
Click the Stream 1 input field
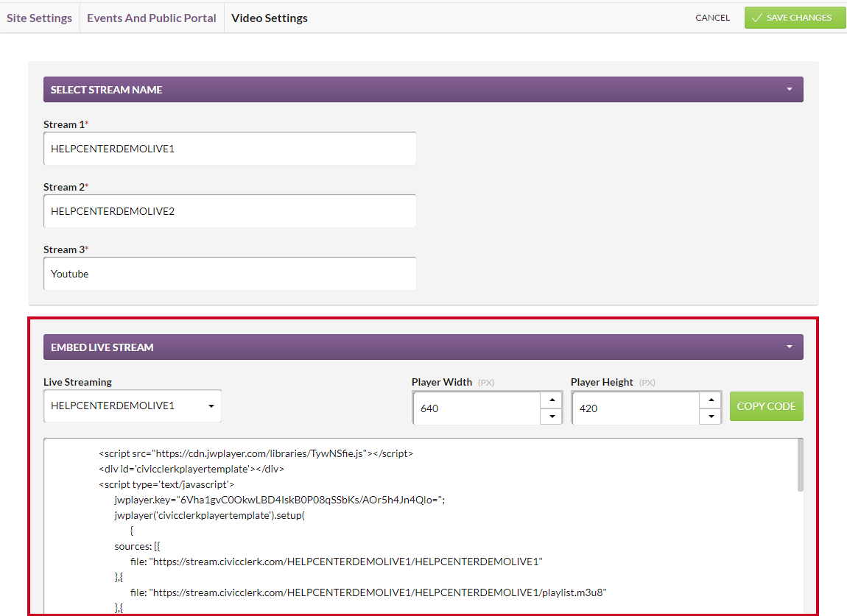click(x=230, y=149)
